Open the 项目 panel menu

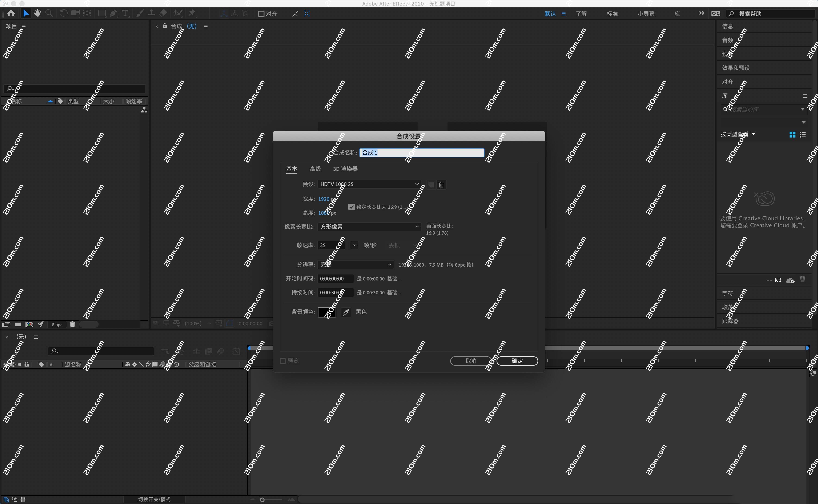(x=23, y=27)
